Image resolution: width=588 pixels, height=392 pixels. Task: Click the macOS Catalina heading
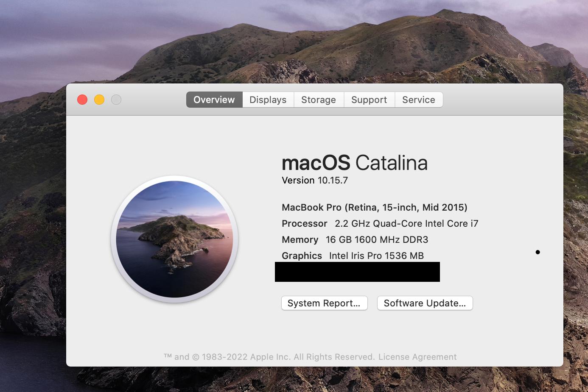(354, 163)
